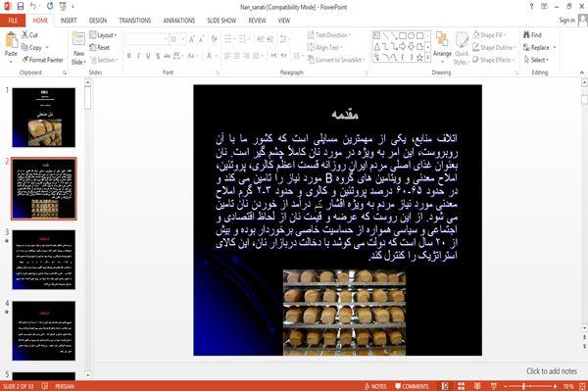Image resolution: width=588 pixels, height=391 pixels.
Task: Switch to Slide Sorter view in status bar
Action: point(461,386)
